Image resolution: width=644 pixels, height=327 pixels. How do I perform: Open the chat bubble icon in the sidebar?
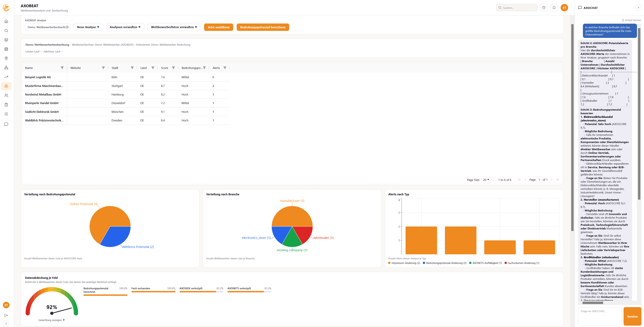[x=6, y=124]
